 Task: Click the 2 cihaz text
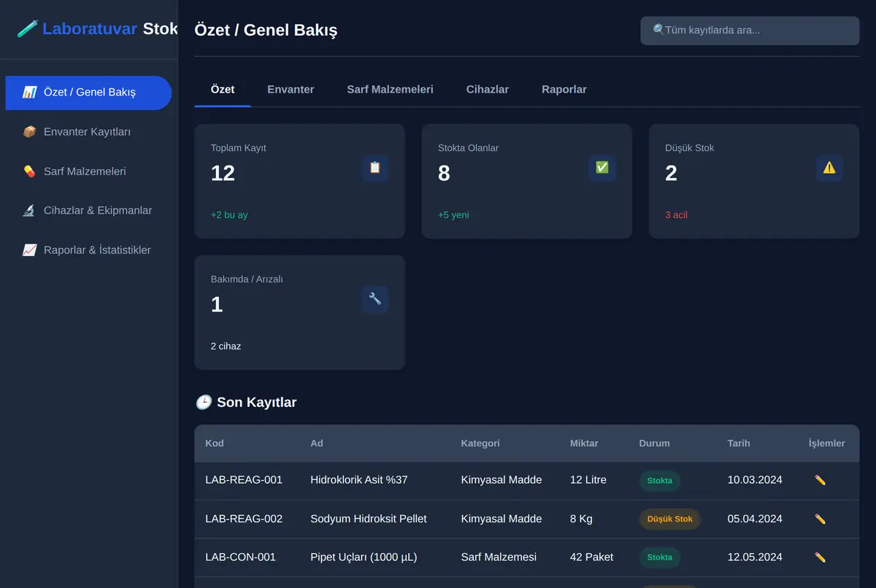click(226, 347)
